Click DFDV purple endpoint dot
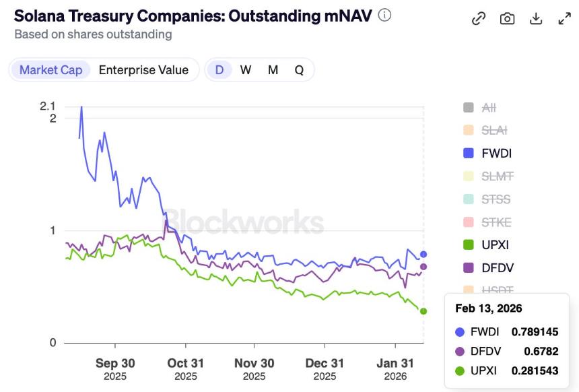The height and width of the screenshot is (392, 579). click(x=423, y=266)
